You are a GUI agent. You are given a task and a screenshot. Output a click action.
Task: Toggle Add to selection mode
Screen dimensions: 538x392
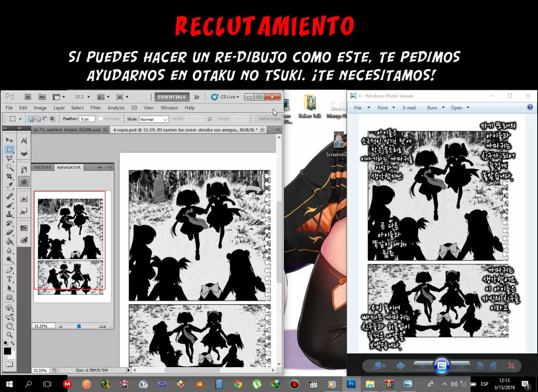pos(38,118)
